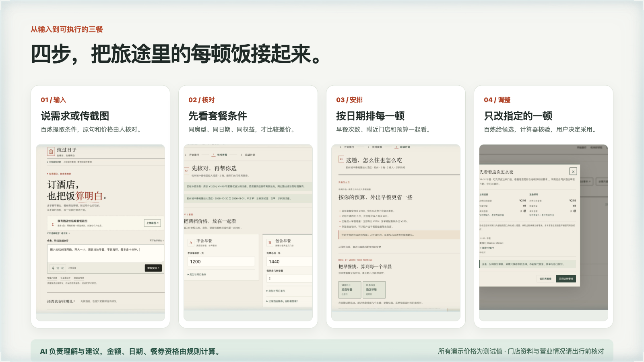This screenshot has height=362, width=644.
Task: Select step 吃饭计划 in the 安排 card
Action: pos(402,147)
